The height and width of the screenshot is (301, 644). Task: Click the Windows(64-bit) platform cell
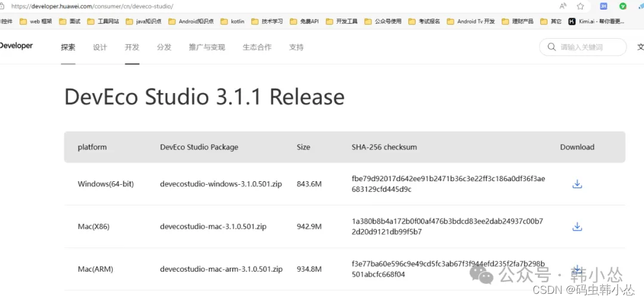pos(106,184)
